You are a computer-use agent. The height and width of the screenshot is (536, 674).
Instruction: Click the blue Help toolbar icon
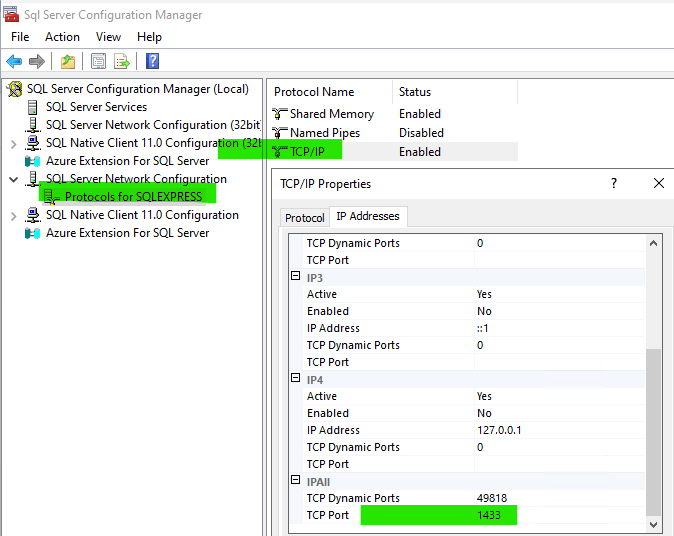[152, 61]
